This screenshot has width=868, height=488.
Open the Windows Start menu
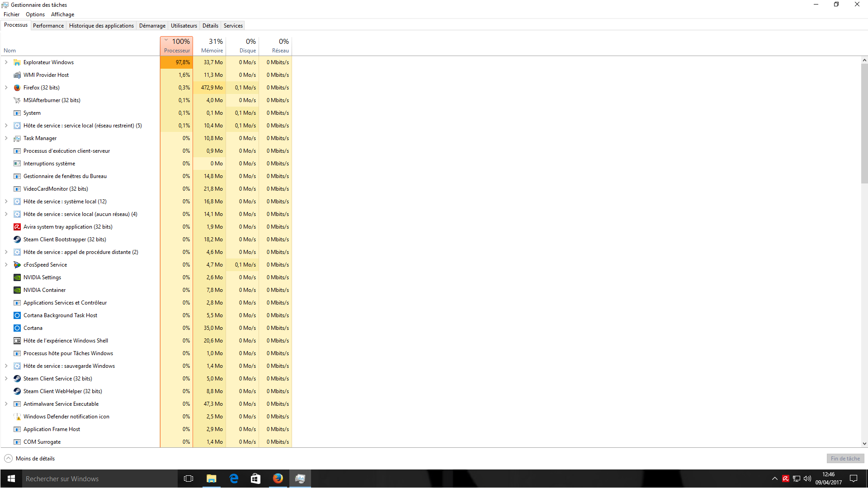(11, 479)
